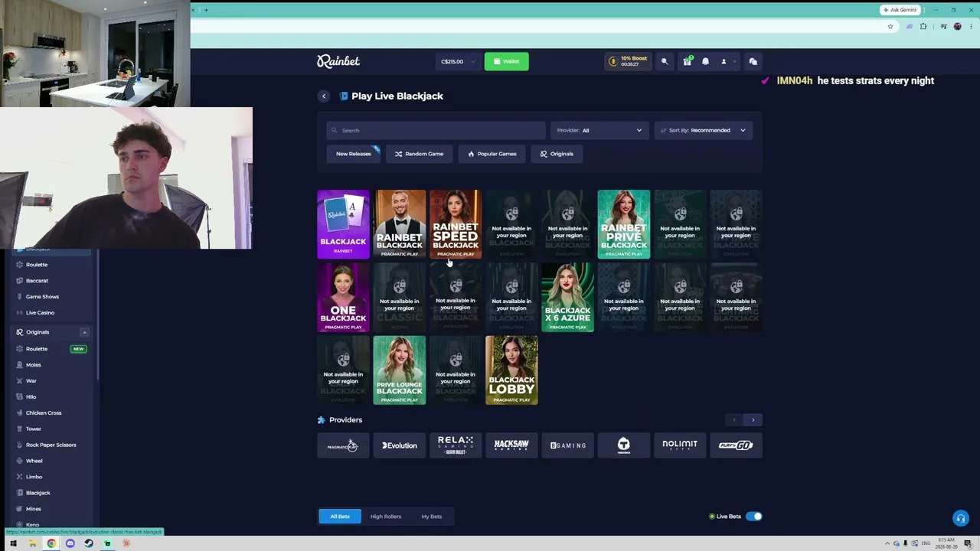The width and height of the screenshot is (980, 551).
Task: Expand the user account menu
Action: point(728,61)
